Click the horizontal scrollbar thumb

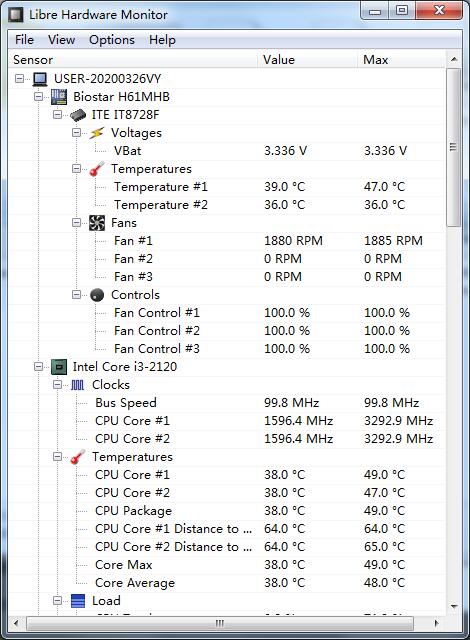tap(220, 623)
